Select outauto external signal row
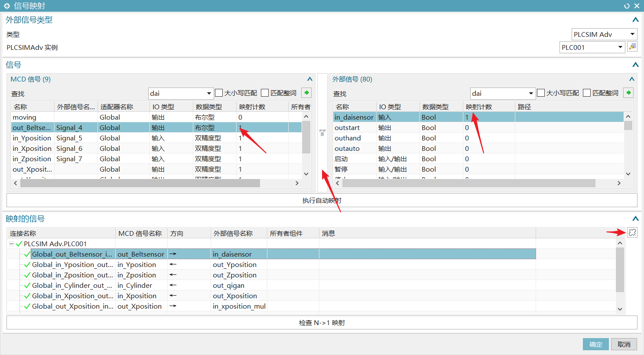644x355 pixels. point(478,148)
